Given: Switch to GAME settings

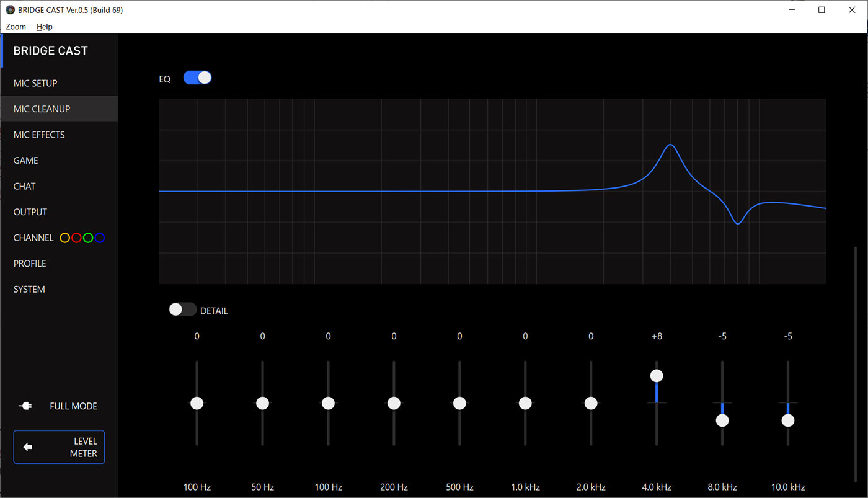Looking at the screenshot, I should coord(59,160).
